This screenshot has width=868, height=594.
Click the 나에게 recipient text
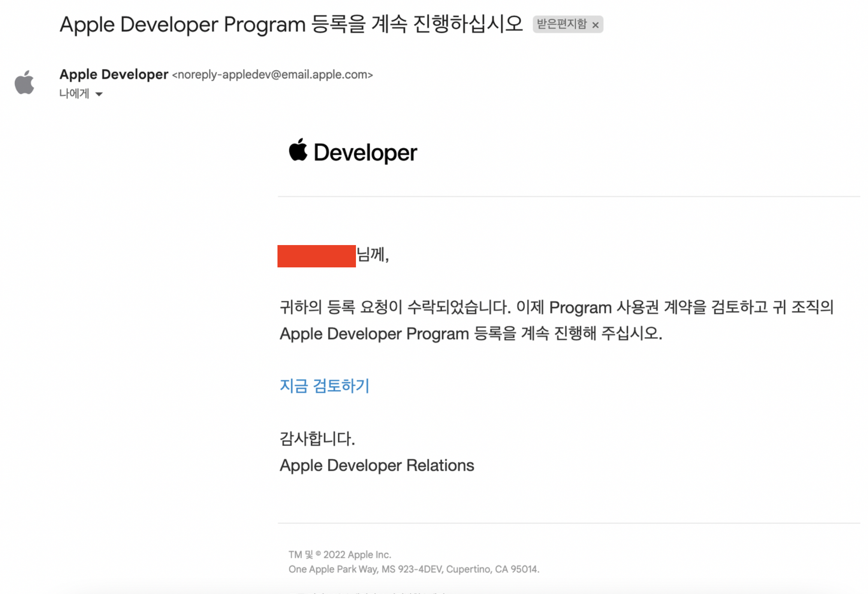point(74,94)
